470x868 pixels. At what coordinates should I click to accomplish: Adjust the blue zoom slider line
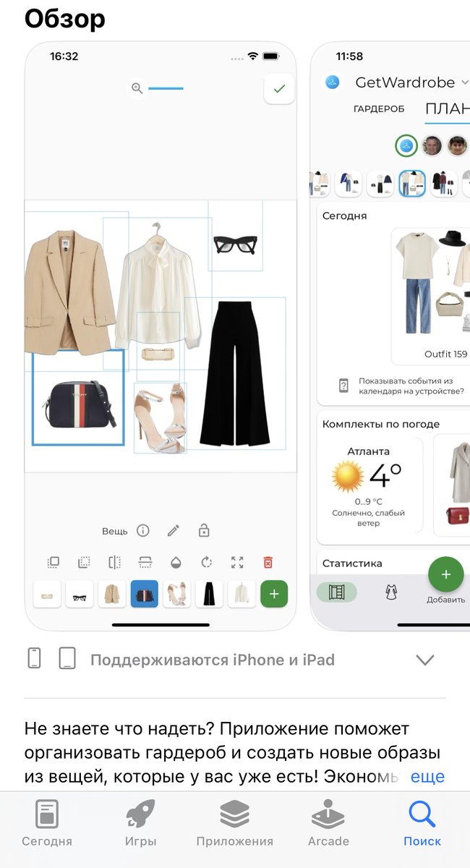point(166,89)
